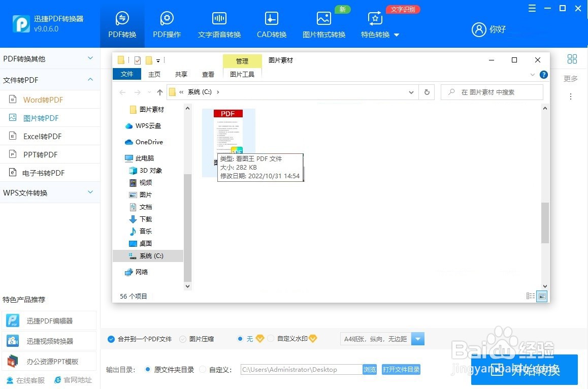Switch Explorer to details view
The image size is (588, 389).
click(531, 297)
